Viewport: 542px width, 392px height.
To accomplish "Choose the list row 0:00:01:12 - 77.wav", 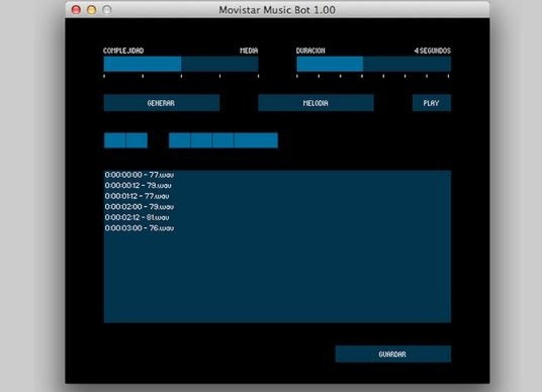I will pos(137,196).
